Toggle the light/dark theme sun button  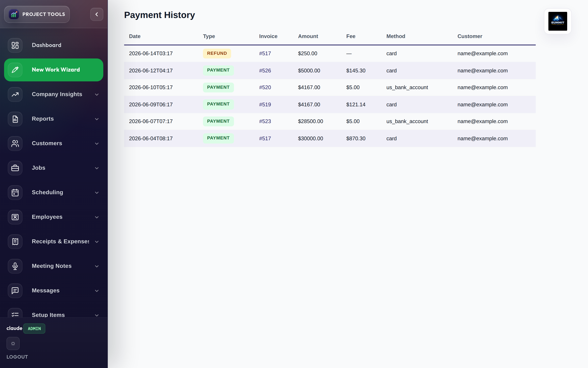pos(13,343)
